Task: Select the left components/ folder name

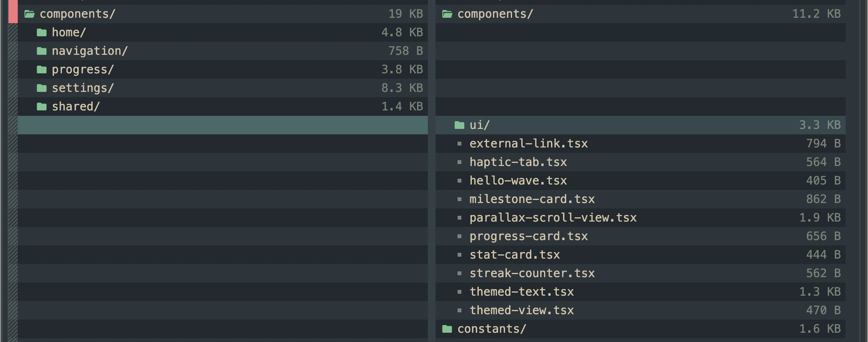Action: tap(78, 14)
